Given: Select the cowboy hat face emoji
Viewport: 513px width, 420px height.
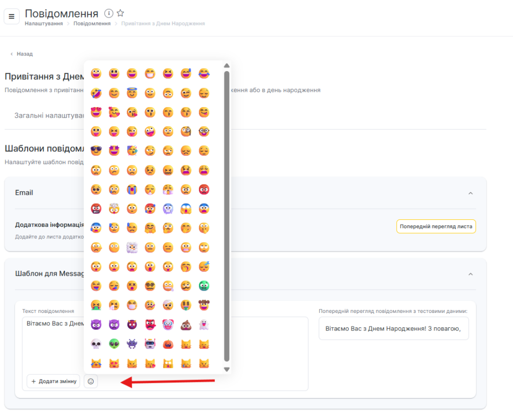Looking at the screenshot, I should pyautogui.click(x=204, y=305).
